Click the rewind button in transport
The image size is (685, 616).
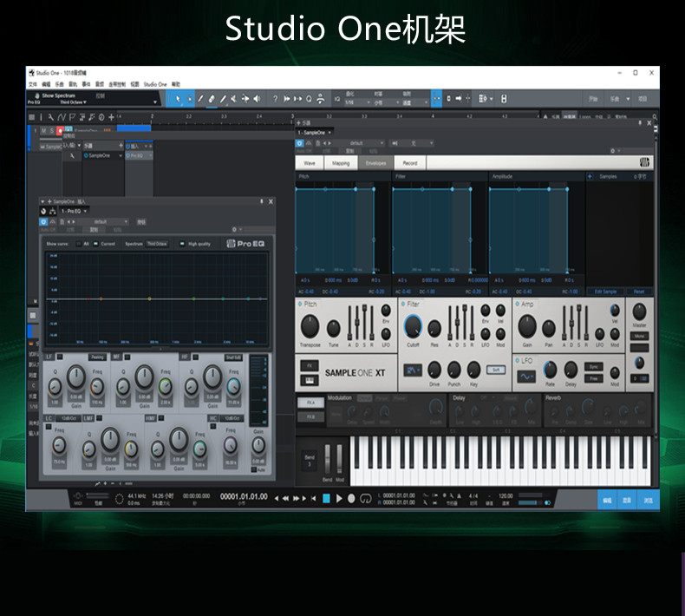click(x=286, y=498)
